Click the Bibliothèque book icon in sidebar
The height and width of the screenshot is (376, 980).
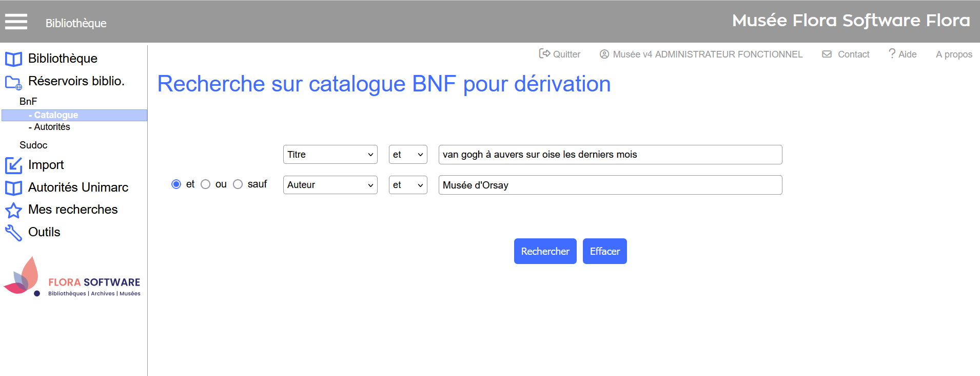coord(13,59)
